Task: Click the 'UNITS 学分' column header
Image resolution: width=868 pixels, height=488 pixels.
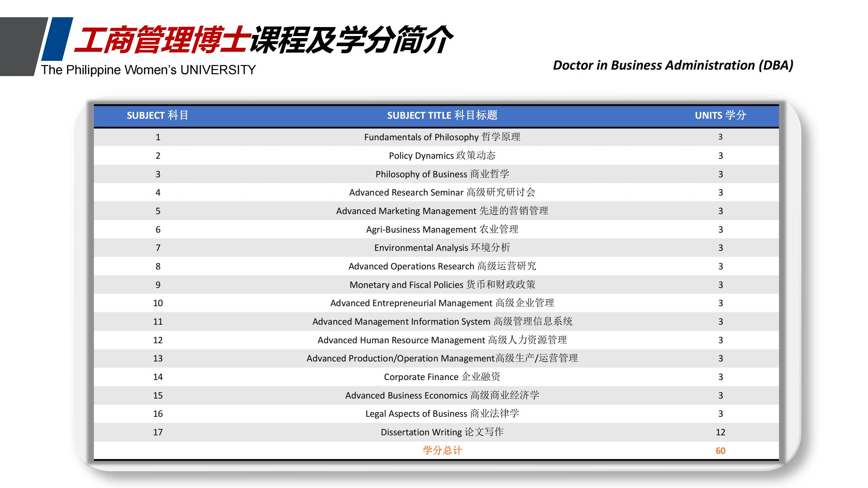Action: (721, 115)
